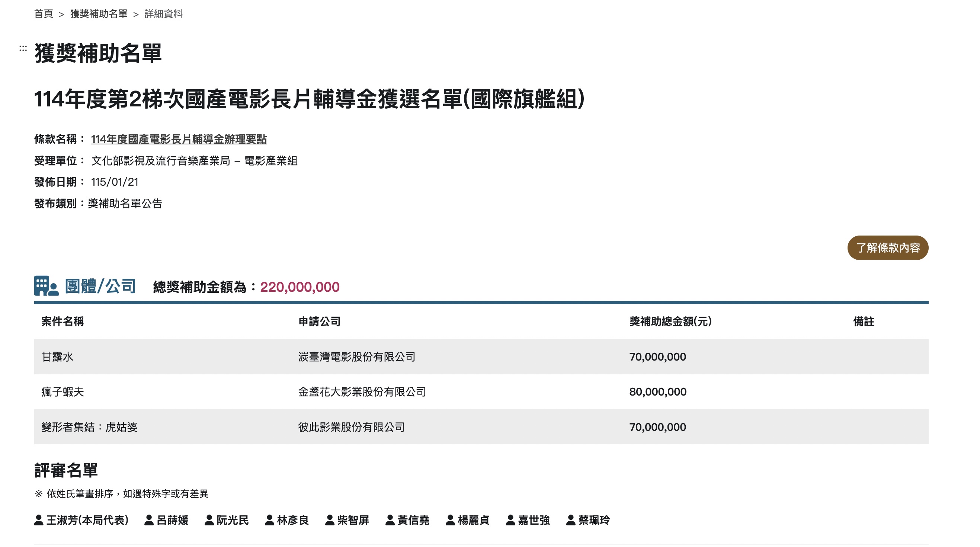Click the person icon beside 嘉世強
980x547 pixels.
tap(510, 520)
